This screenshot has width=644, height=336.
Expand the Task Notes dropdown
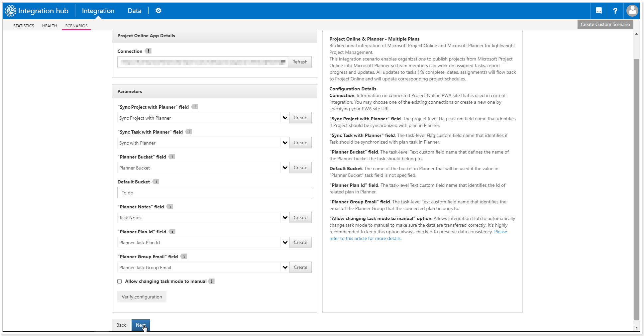(285, 217)
